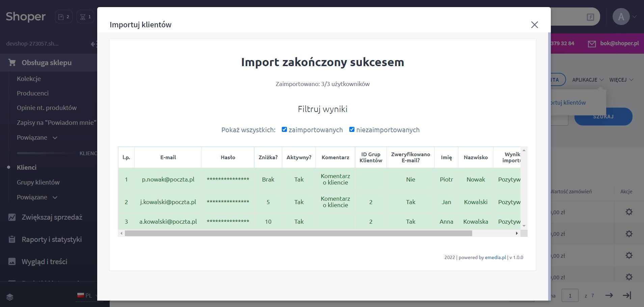Click the gear icon in first order row

coord(629,212)
